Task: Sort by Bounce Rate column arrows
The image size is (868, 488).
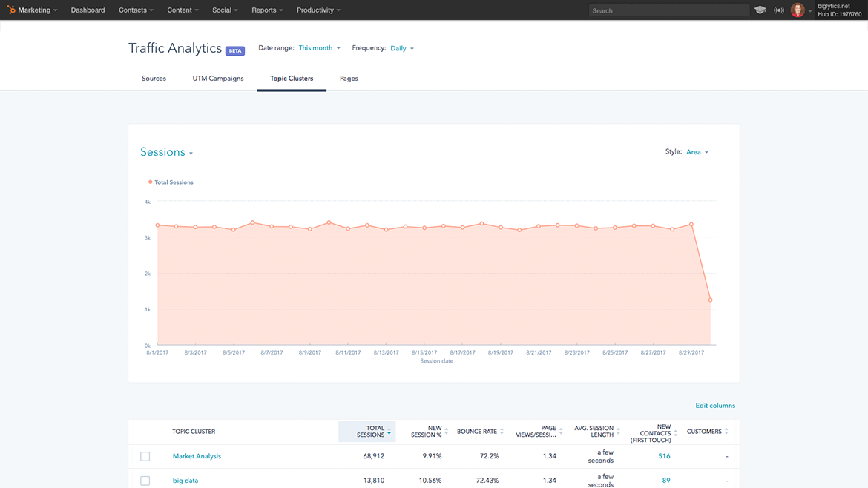Action: point(502,432)
